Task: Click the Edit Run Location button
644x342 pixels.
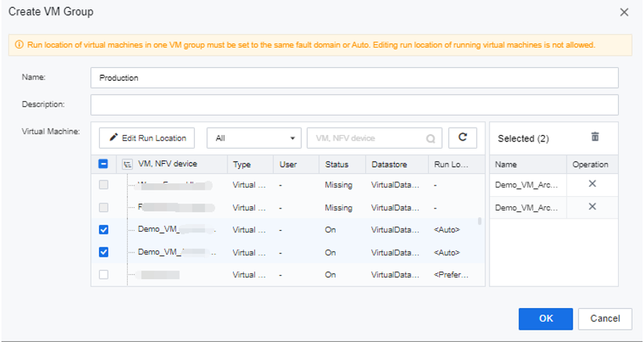Action: tap(147, 138)
